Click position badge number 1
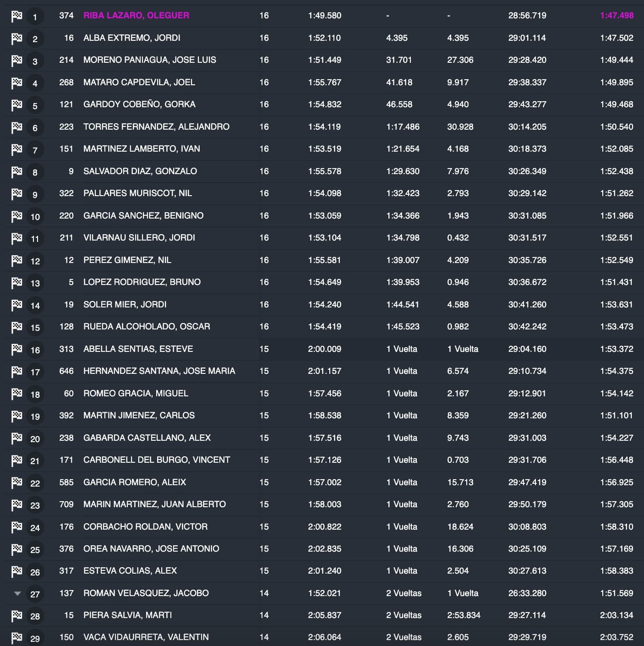Image resolution: width=644 pixels, height=646 pixels. pyautogui.click(x=35, y=17)
